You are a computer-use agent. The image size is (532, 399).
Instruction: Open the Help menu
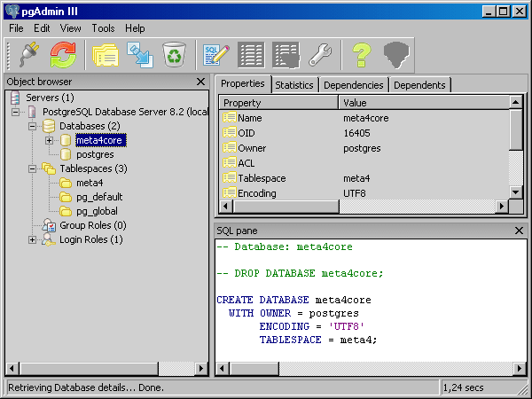click(135, 28)
